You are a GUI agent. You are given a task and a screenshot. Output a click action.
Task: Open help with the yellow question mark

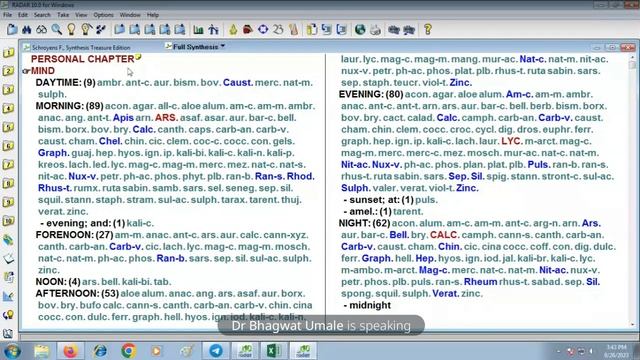pyautogui.click(x=427, y=29)
